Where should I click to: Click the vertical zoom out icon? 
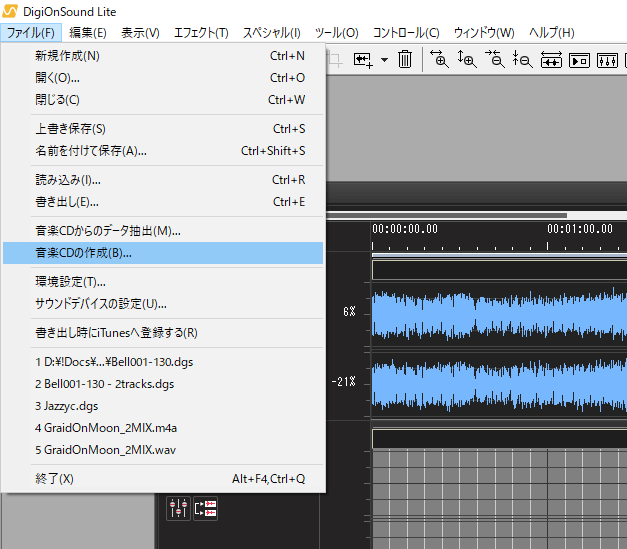523,59
